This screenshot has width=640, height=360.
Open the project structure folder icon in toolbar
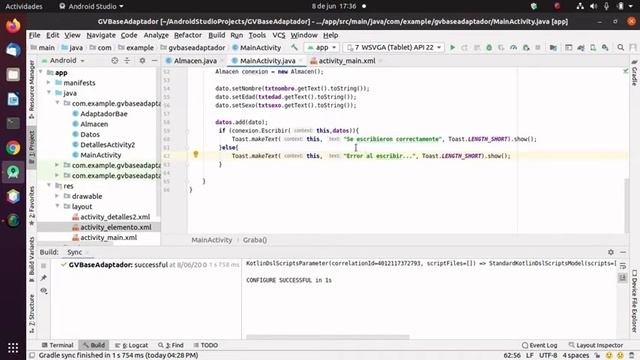(553, 48)
